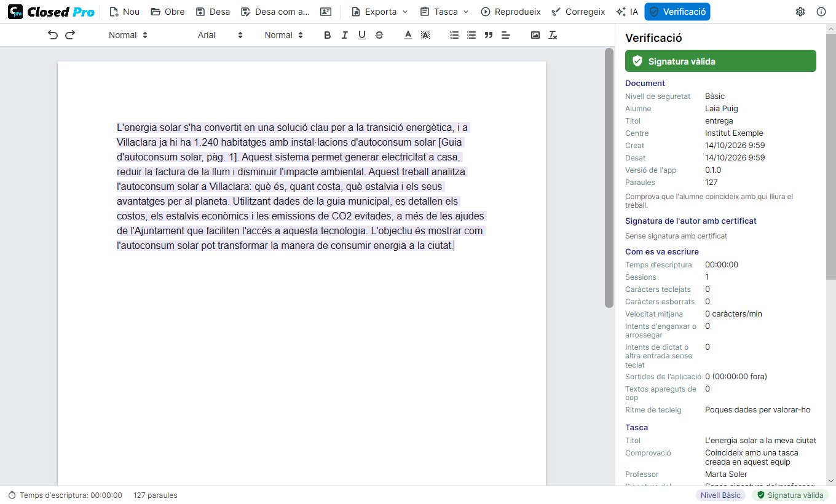Image resolution: width=836 pixels, height=504 pixels.
Task: Apply strikethrough formatting
Action: pyautogui.click(x=379, y=35)
